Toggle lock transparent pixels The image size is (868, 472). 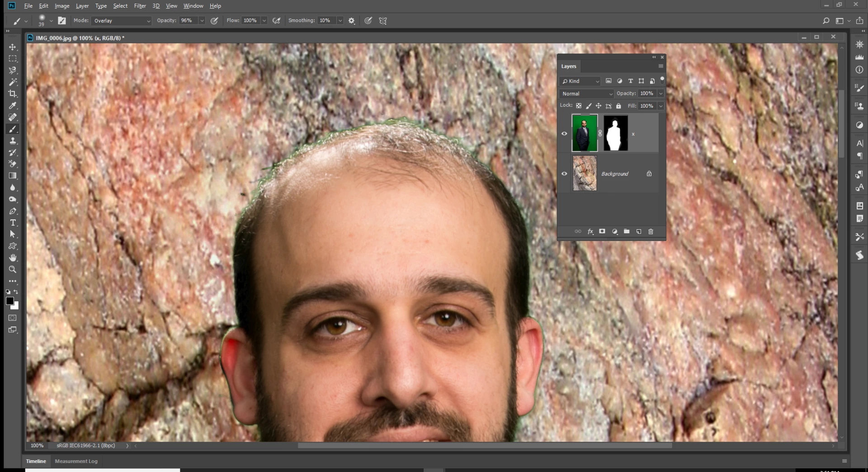[x=579, y=106]
